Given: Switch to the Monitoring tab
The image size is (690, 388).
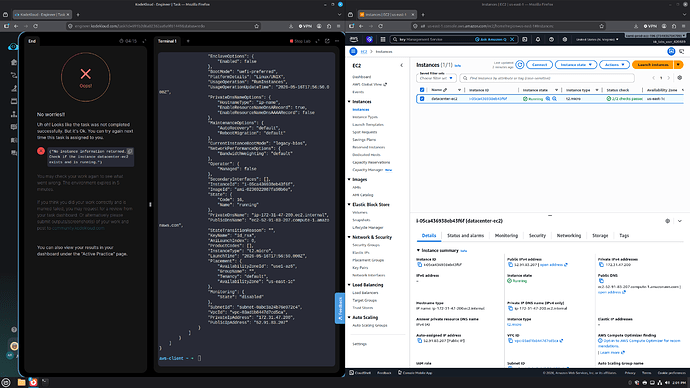Looking at the screenshot, I should point(506,236).
